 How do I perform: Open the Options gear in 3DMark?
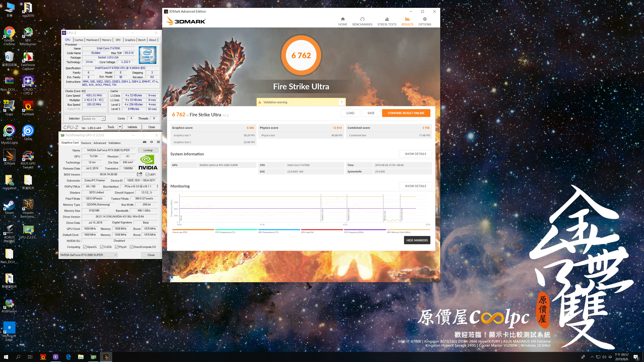[x=424, y=21]
